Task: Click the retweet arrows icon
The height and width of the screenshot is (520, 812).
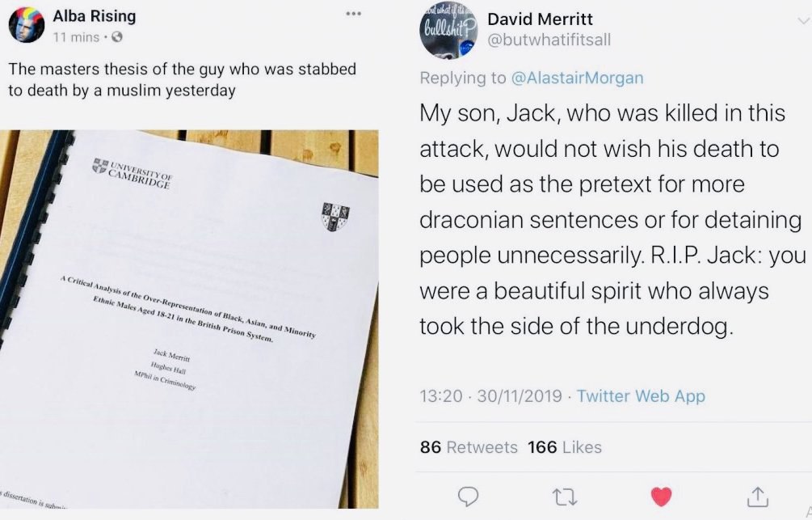Action: (565, 497)
